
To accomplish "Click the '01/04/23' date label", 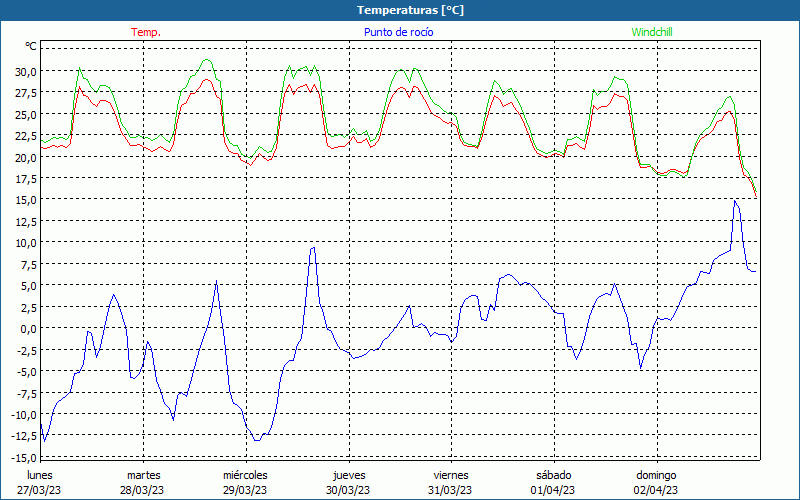I will click(553, 490).
